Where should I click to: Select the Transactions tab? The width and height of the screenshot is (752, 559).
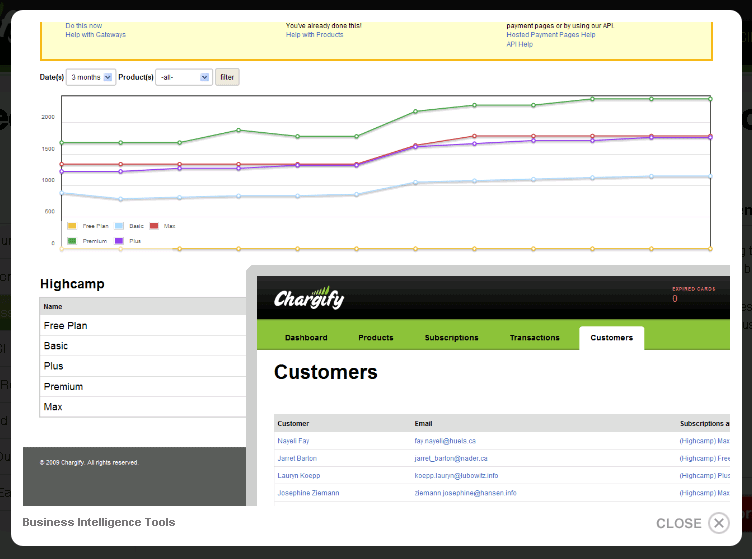[x=534, y=338]
